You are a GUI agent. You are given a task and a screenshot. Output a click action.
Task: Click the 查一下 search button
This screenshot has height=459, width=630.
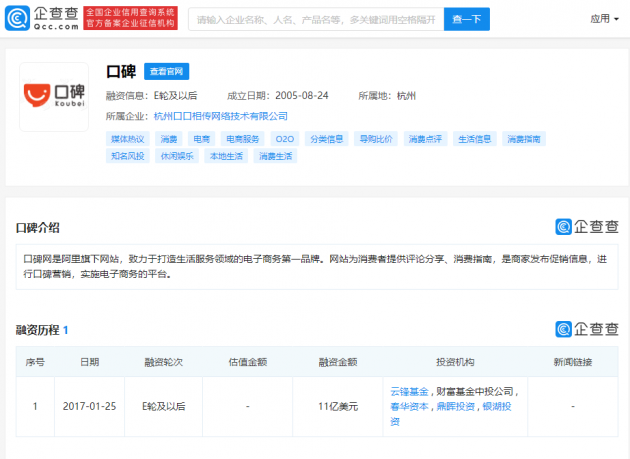pos(466,19)
